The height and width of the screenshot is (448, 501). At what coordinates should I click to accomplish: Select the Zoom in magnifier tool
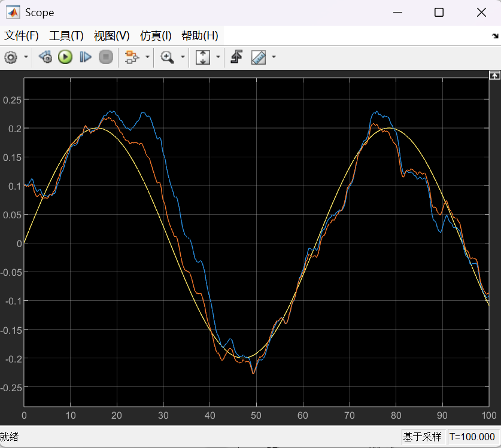[x=167, y=57]
